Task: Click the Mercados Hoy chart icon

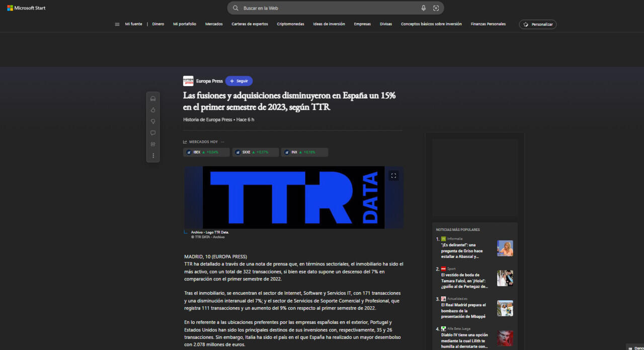Action: pos(185,142)
